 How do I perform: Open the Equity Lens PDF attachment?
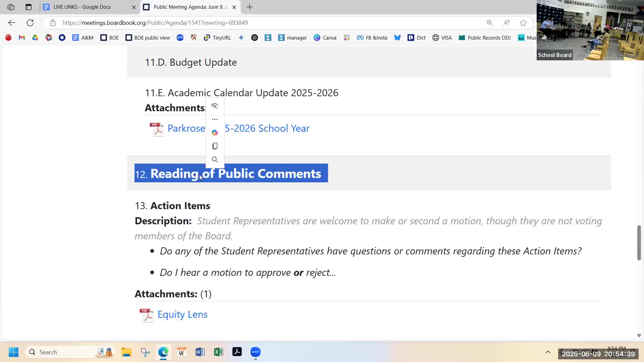[182, 314]
